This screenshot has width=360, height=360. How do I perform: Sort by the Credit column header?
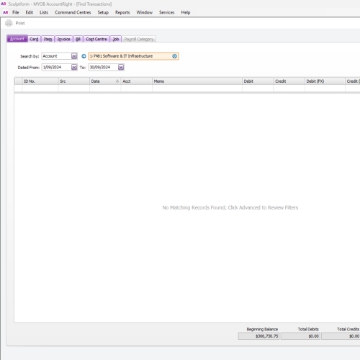(289, 81)
